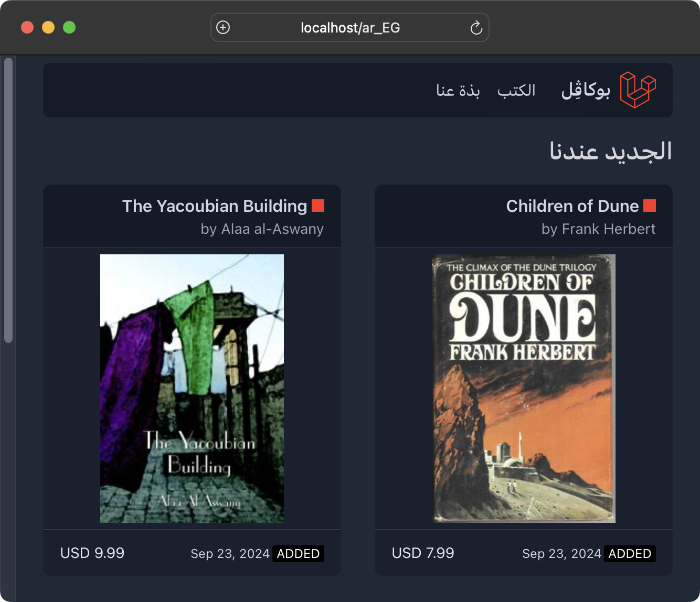Click the URL localhost/ar_EG in the address bar
This screenshot has height=602, width=700.
tap(349, 27)
